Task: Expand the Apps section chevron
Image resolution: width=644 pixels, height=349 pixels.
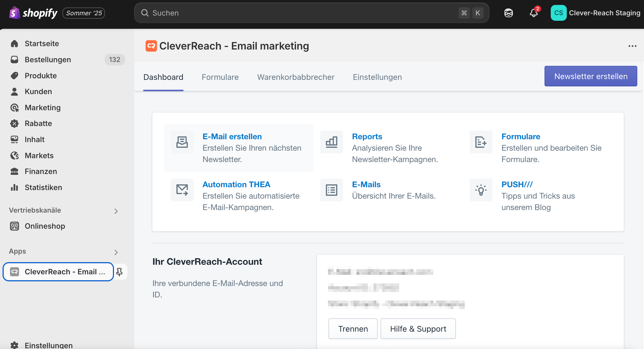Action: (116, 252)
